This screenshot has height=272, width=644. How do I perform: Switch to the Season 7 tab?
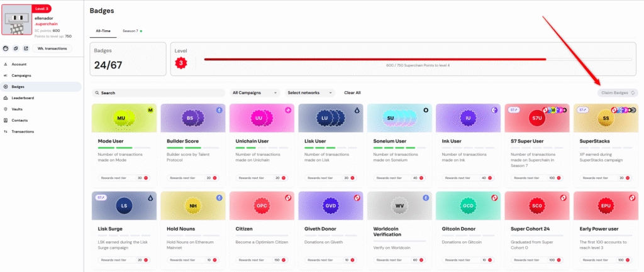click(x=132, y=31)
